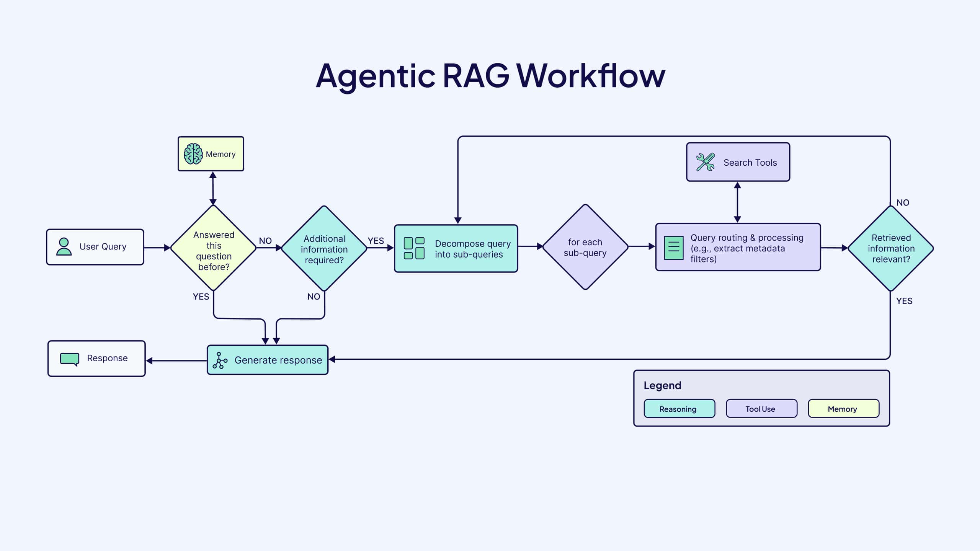Viewport: 980px width, 551px height.
Task: Click the User Query person icon
Action: pos(65,246)
